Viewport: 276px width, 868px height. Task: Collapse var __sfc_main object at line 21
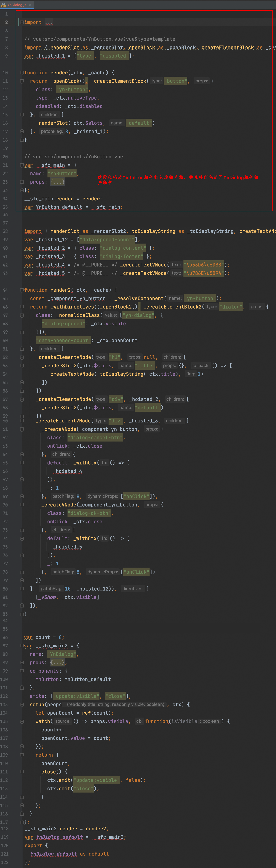(x=22, y=165)
